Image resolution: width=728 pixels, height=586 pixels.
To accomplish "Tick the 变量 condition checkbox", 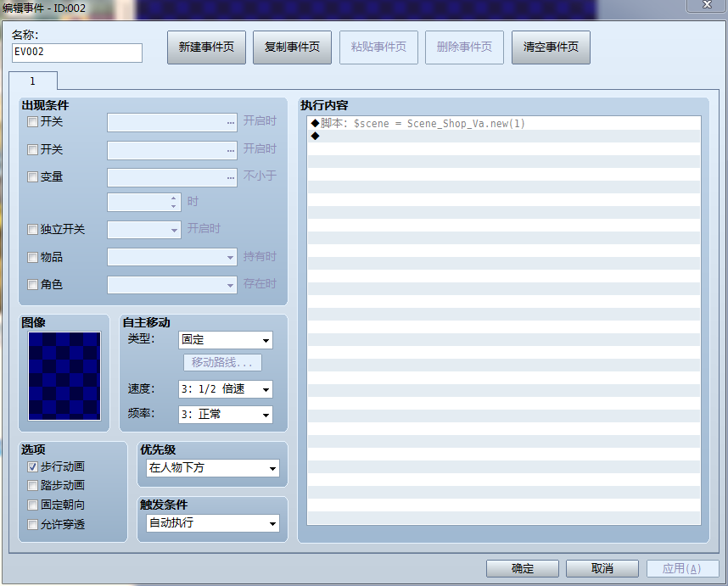I will click(x=32, y=176).
